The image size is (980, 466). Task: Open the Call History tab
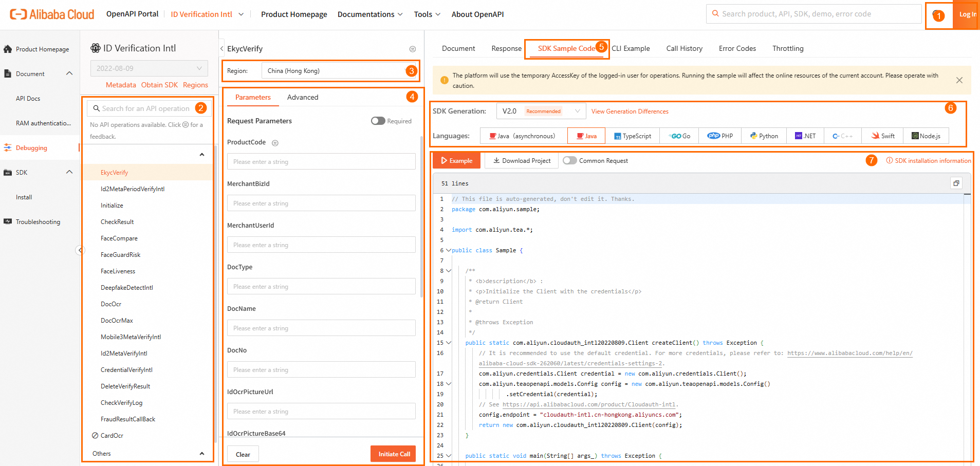(x=684, y=48)
